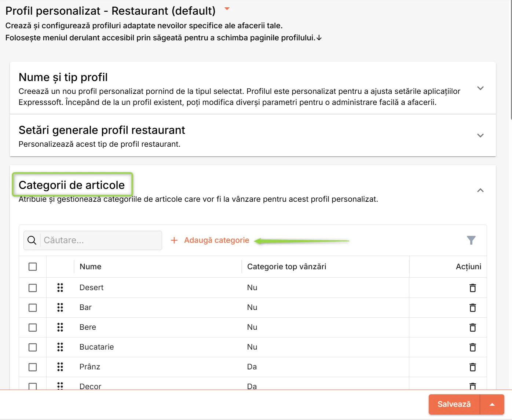Click the Acțiuni column header
Screen dimensions: 512x420
(x=468, y=267)
